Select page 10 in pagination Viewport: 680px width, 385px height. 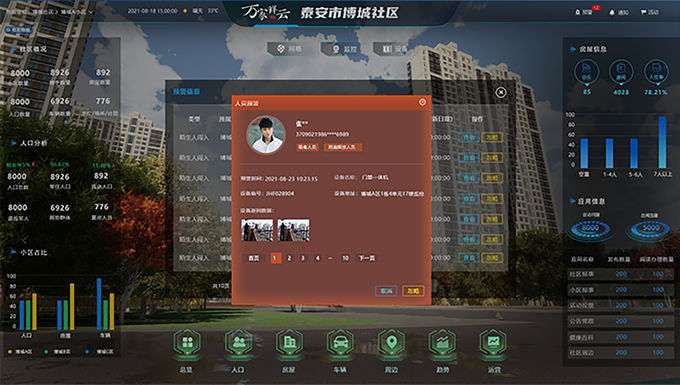pyautogui.click(x=345, y=258)
